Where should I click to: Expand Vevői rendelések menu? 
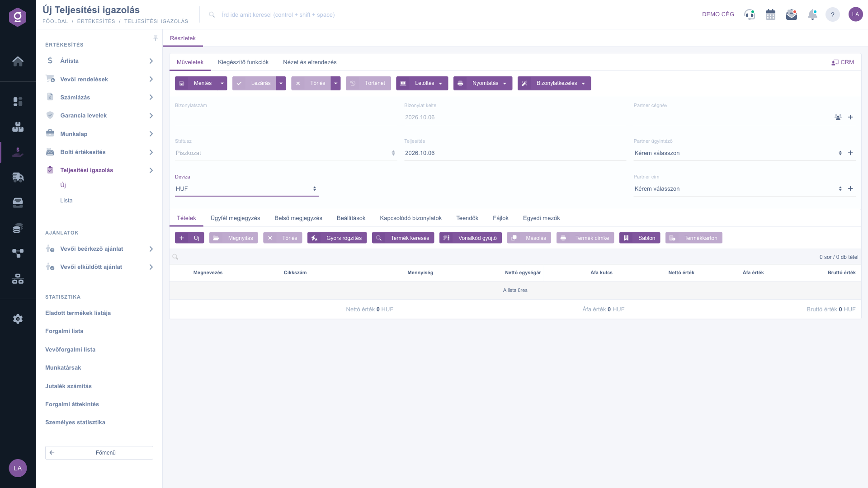pos(99,80)
